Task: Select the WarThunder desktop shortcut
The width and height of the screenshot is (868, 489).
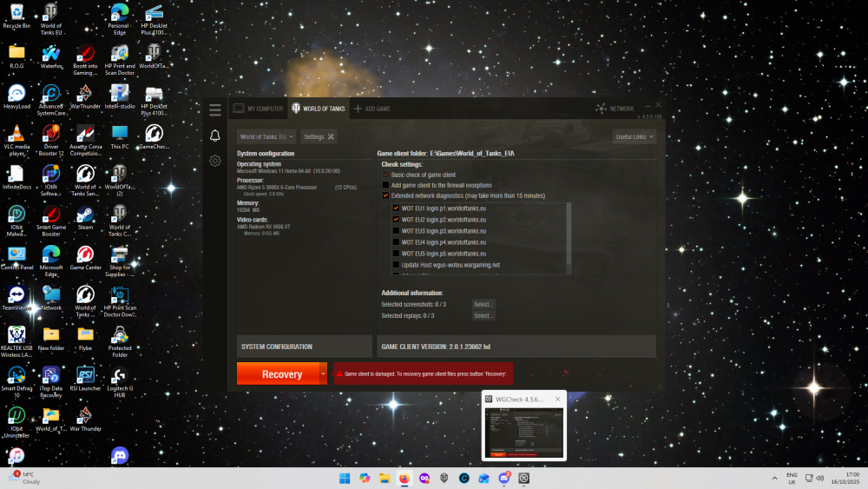Action: pyautogui.click(x=85, y=97)
